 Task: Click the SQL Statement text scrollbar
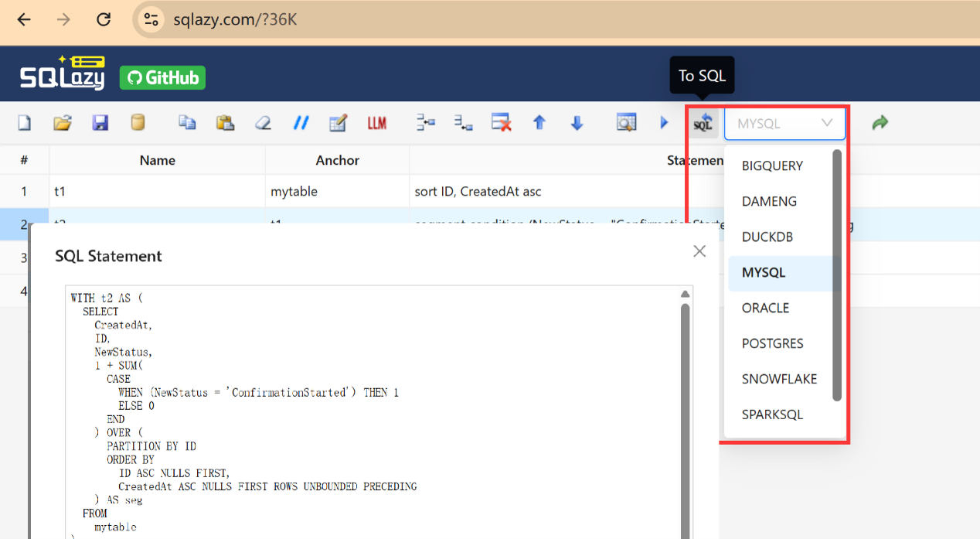tap(685, 421)
